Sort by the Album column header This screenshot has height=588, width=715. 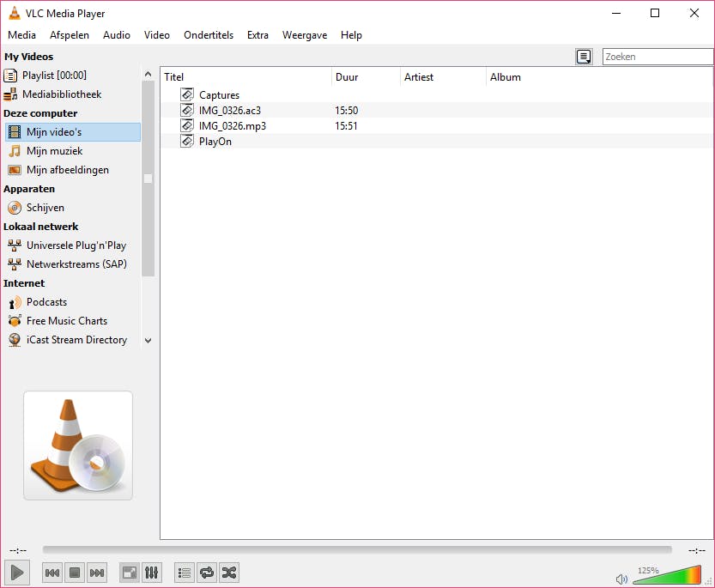coord(600,77)
